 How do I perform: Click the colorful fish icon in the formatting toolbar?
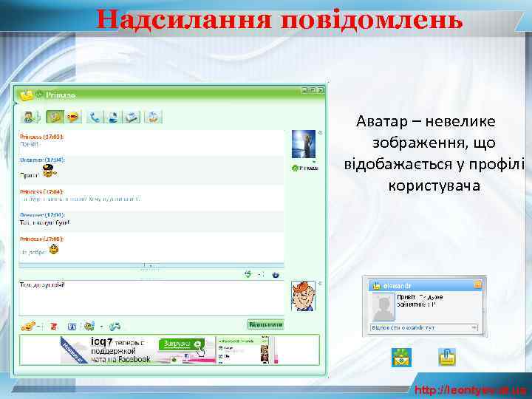89,326
